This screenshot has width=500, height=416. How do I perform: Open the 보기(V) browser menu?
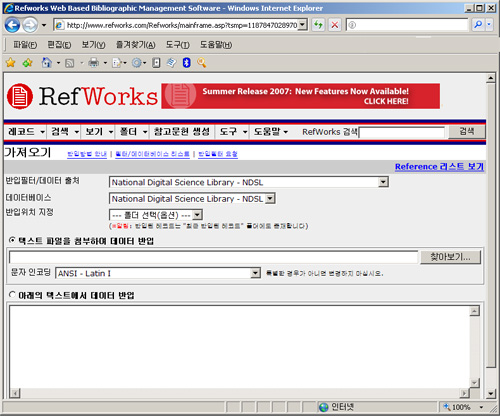pyautogui.click(x=94, y=45)
